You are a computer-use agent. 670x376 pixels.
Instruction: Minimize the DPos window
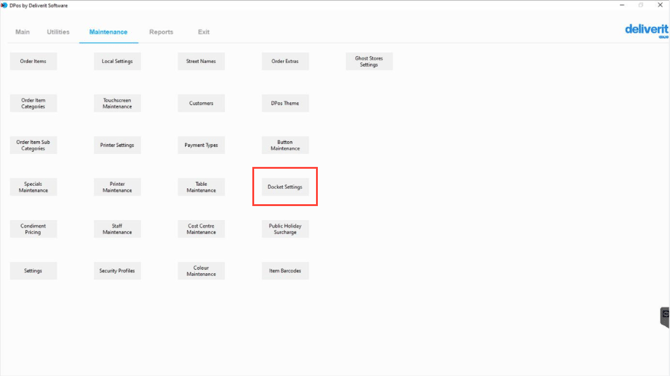click(622, 5)
